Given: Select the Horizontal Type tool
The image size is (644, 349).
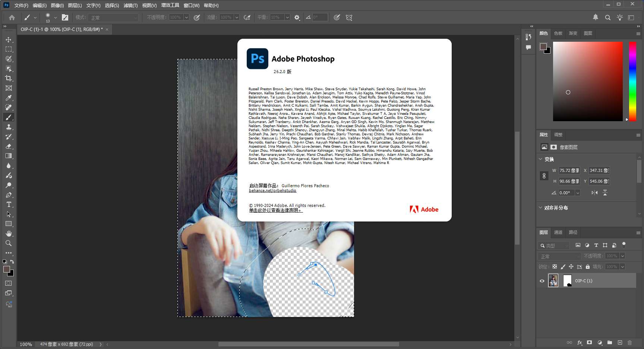Looking at the screenshot, I should coord(9,204).
